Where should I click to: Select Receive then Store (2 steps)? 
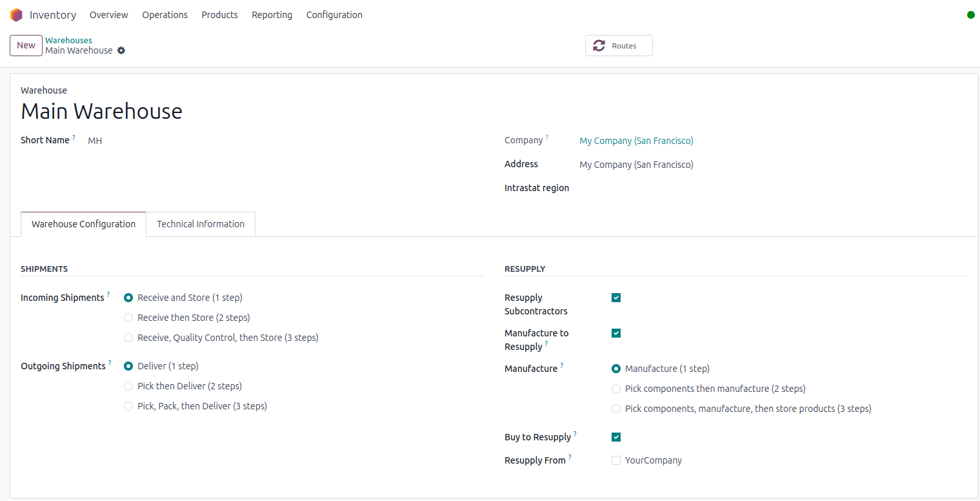pos(128,318)
